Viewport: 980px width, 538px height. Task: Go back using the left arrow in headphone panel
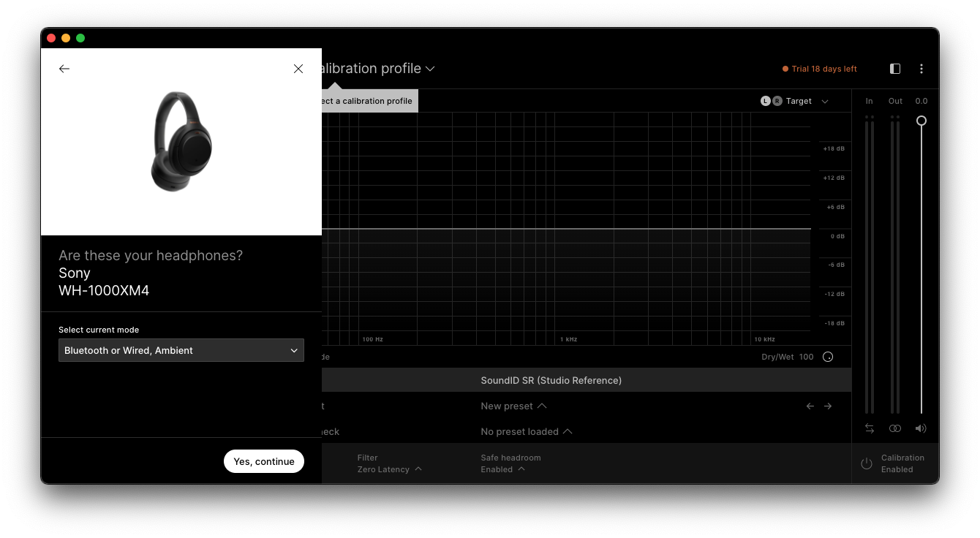pos(64,69)
